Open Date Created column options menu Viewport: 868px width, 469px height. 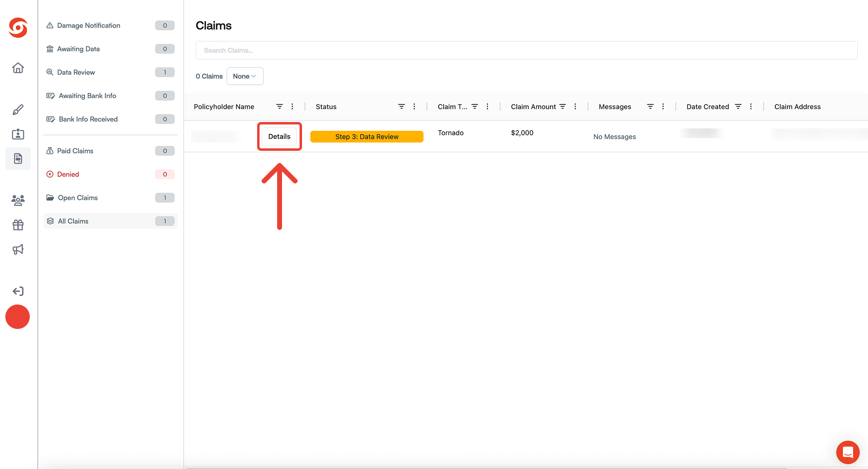pyautogui.click(x=751, y=106)
